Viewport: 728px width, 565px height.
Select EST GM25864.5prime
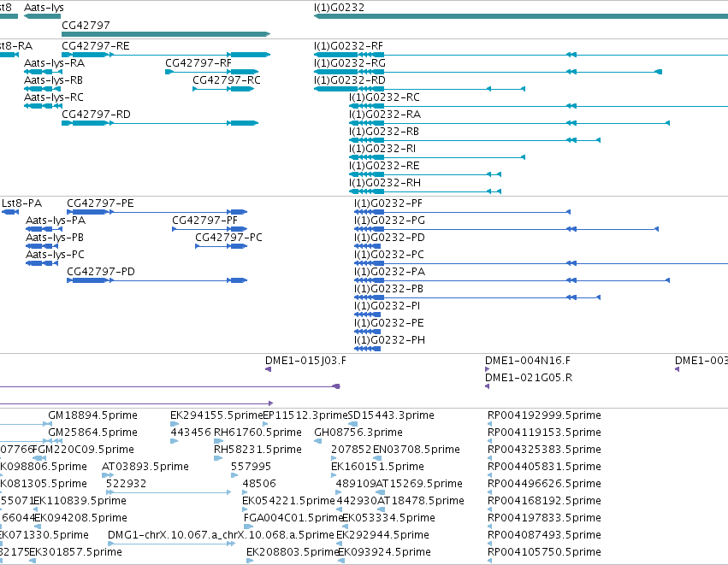(x=93, y=433)
